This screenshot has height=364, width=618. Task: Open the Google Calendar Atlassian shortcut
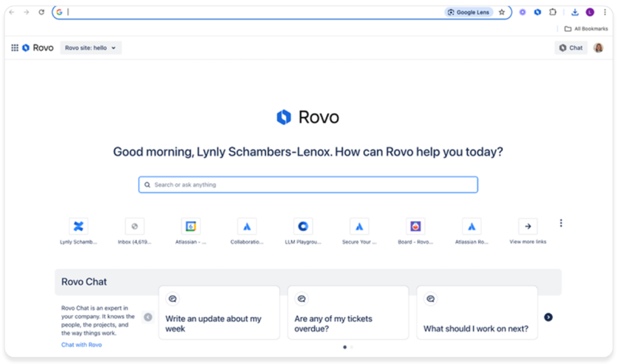[x=191, y=226]
